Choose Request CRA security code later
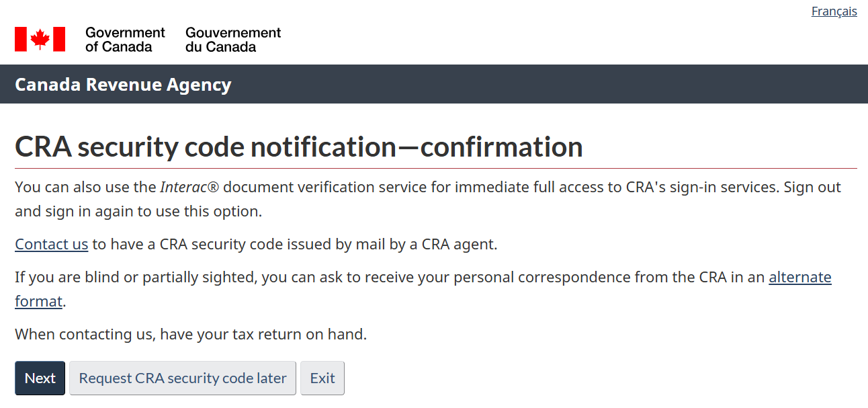The height and width of the screenshot is (408, 868). pyautogui.click(x=183, y=378)
